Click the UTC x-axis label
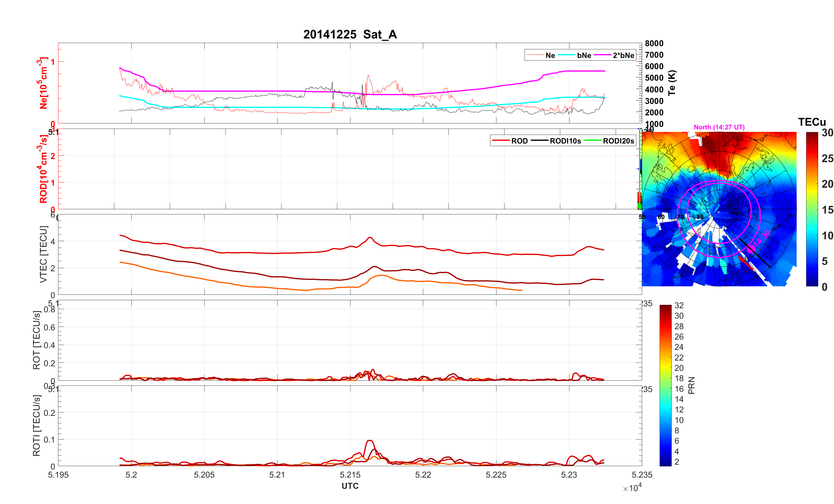834x504 pixels. coord(350,486)
